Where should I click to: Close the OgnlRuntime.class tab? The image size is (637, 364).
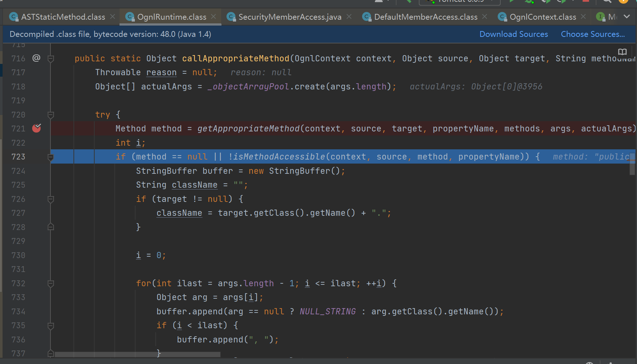[213, 17]
